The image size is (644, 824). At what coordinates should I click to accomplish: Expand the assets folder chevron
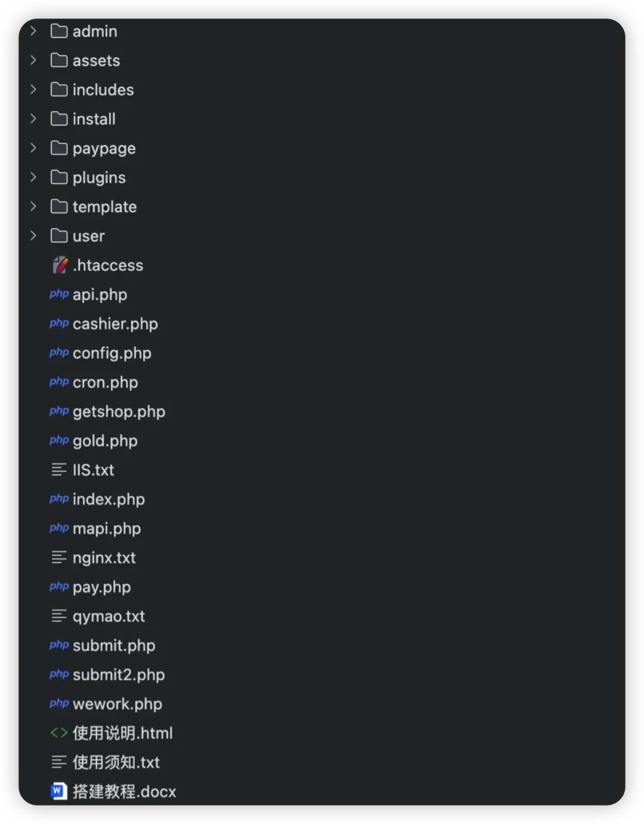click(x=33, y=60)
